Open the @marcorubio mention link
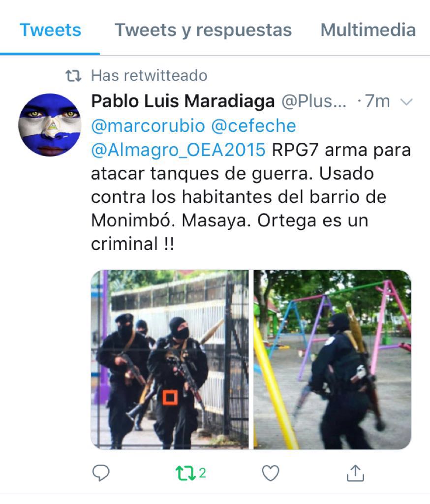This screenshot has width=430, height=504. coord(148,126)
